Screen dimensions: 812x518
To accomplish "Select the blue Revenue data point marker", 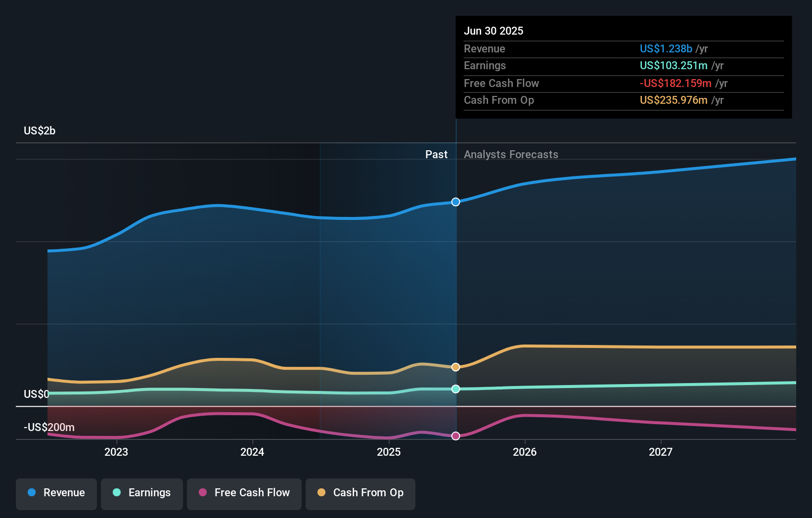I will 455,202.
